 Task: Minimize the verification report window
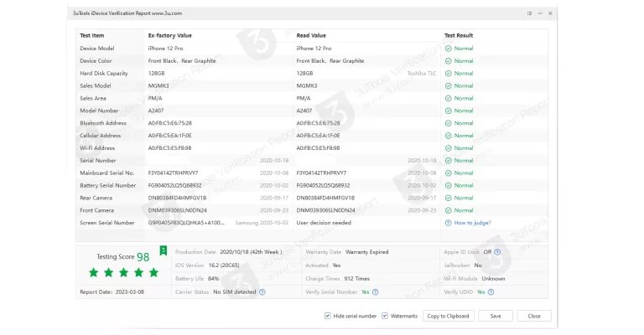[x=540, y=13]
